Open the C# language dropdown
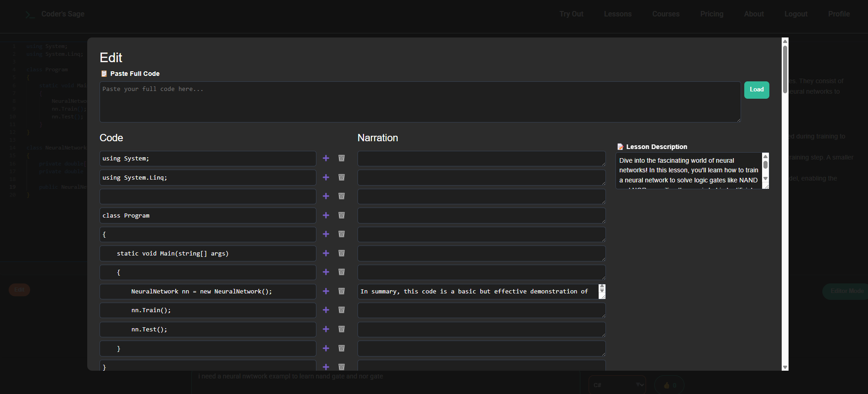Screen dimensions: 868x394 617,385
